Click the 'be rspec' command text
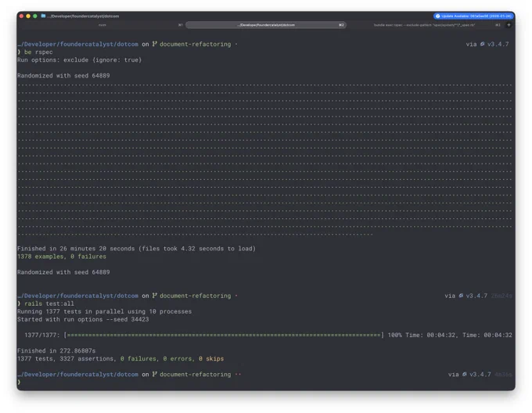Screen dimensions: 532x413 pyautogui.click(x=38, y=52)
